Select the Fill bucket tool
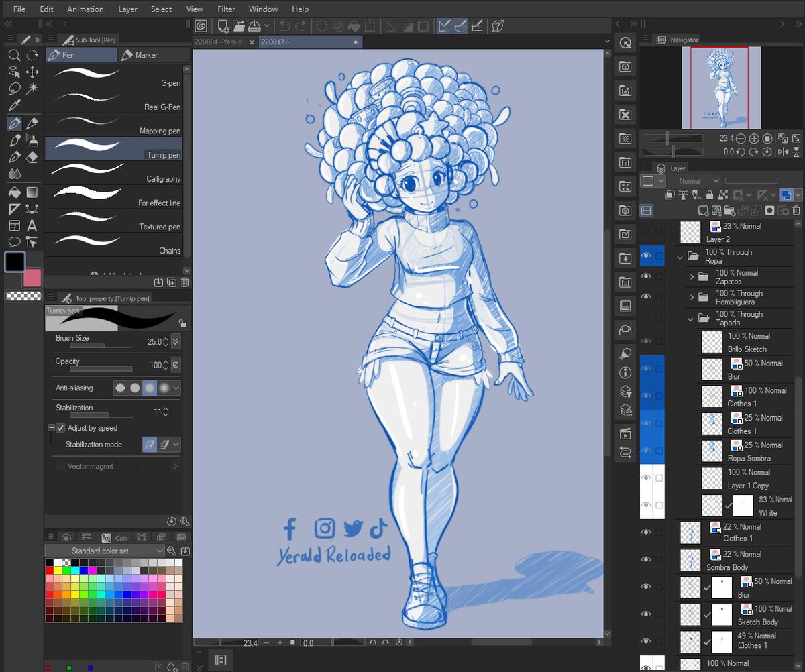The width and height of the screenshot is (805, 672). click(14, 192)
